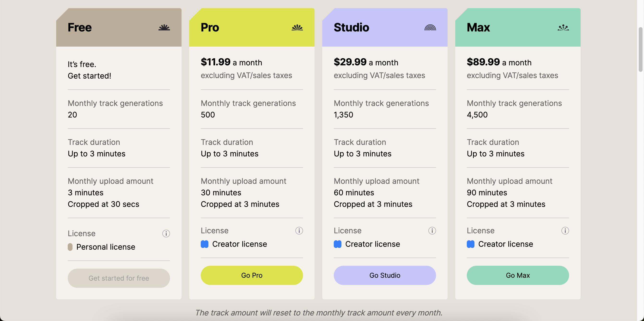This screenshot has height=321, width=644.
Task: Click the Free plan sunburst icon
Action: click(164, 28)
